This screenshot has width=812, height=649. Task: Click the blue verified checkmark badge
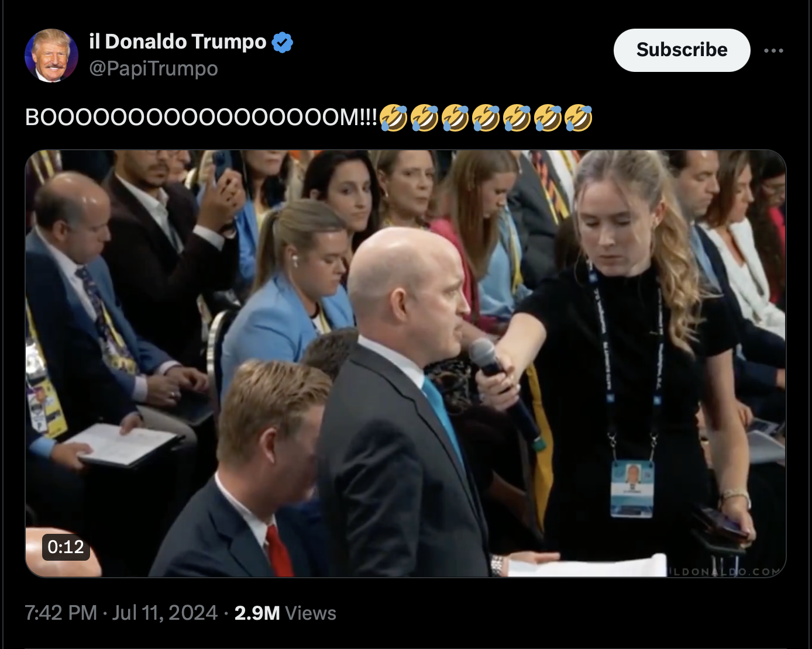283,42
